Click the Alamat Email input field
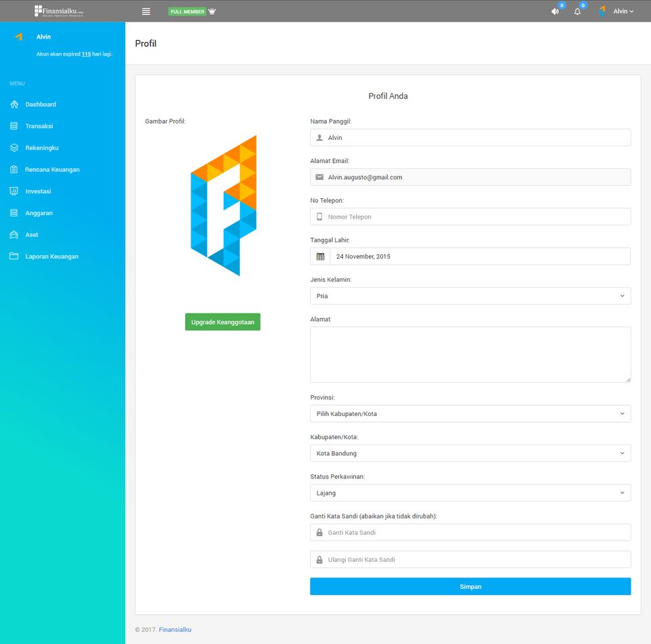 [471, 177]
